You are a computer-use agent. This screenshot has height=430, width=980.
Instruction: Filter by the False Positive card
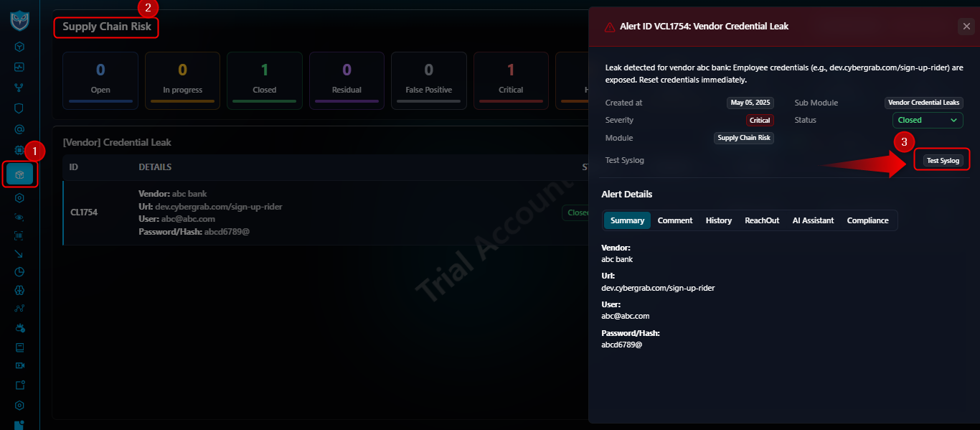click(x=429, y=80)
